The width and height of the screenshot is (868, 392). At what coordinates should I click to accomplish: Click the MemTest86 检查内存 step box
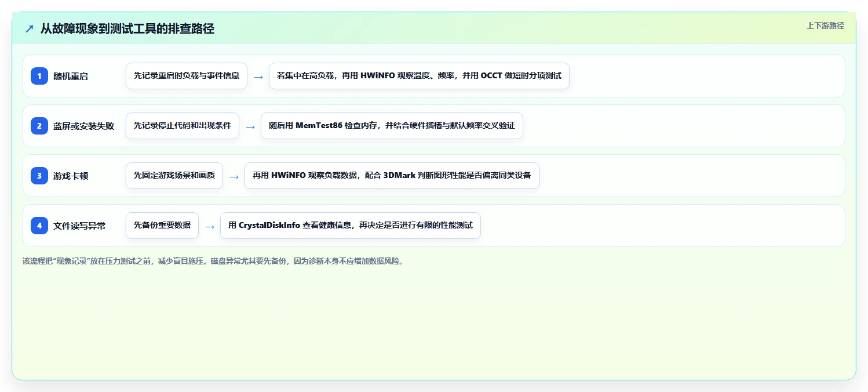click(x=392, y=126)
